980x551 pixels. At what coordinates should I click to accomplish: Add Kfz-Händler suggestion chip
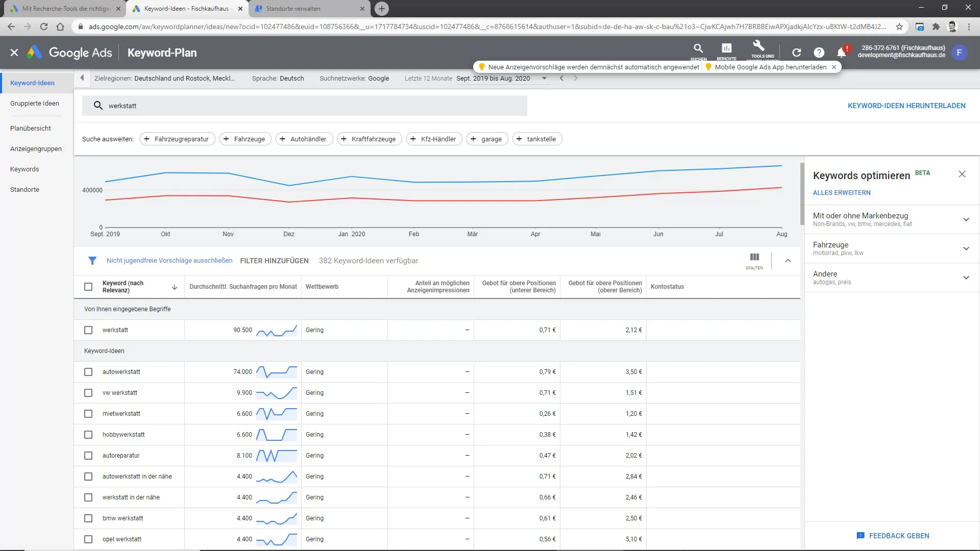point(434,139)
